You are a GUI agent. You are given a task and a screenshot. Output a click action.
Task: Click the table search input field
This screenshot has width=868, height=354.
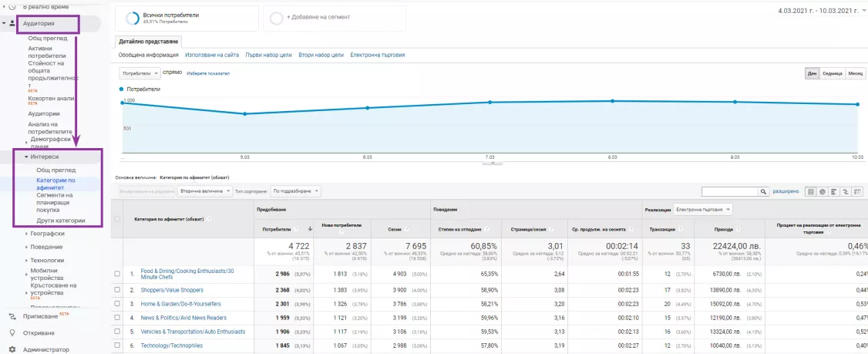730,192
